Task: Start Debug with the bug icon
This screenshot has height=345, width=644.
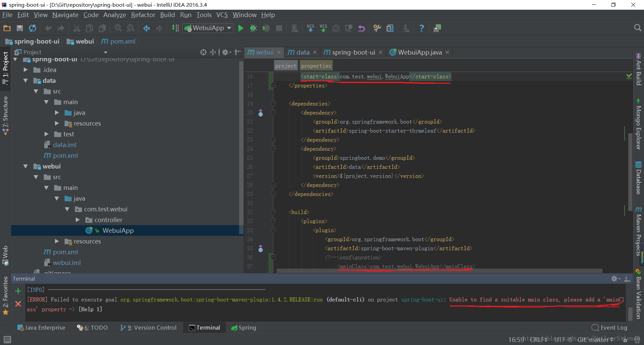Action: (253, 28)
